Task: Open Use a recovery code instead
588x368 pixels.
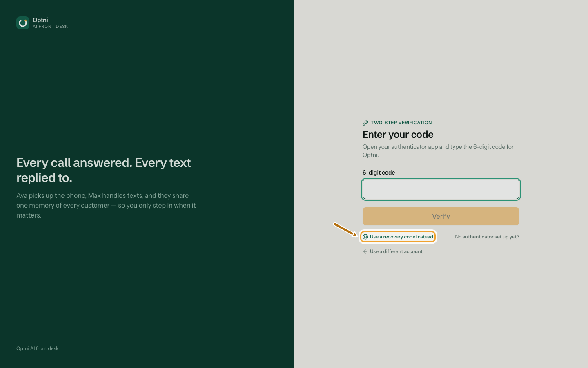Action: 398,237
